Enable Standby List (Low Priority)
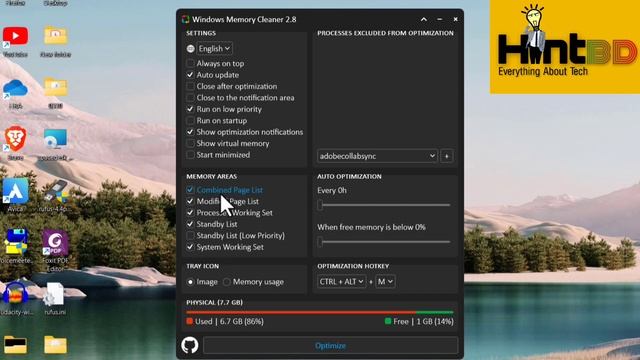The width and height of the screenshot is (640, 360). point(190,236)
